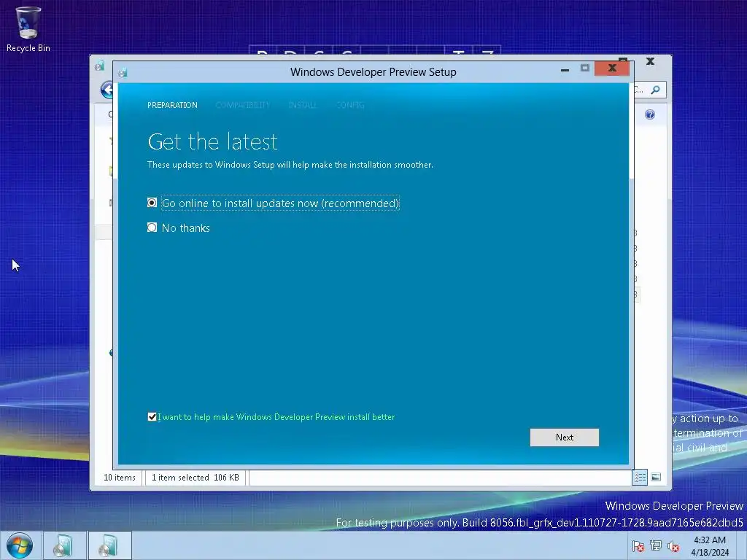Minimize the Windows Developer Preview Setup window
Viewport: 747px width, 560px height.
[x=565, y=69]
